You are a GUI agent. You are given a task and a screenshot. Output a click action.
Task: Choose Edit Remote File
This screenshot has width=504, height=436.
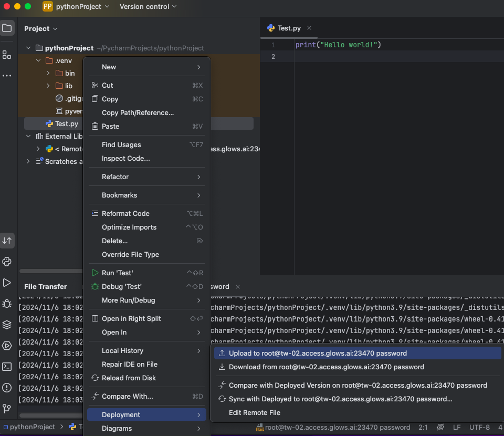tap(358, 412)
